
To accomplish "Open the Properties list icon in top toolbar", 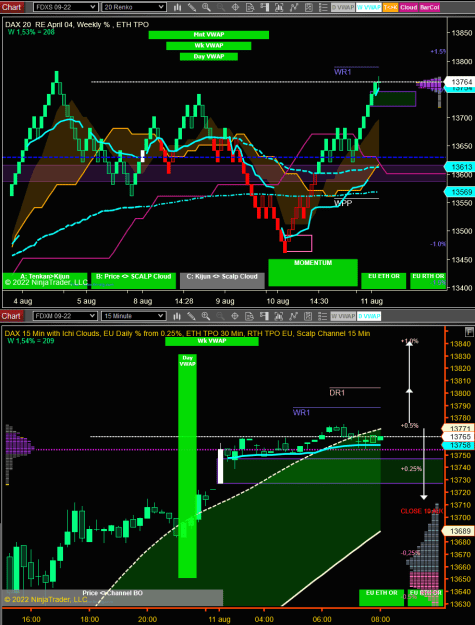I will tap(324, 7).
